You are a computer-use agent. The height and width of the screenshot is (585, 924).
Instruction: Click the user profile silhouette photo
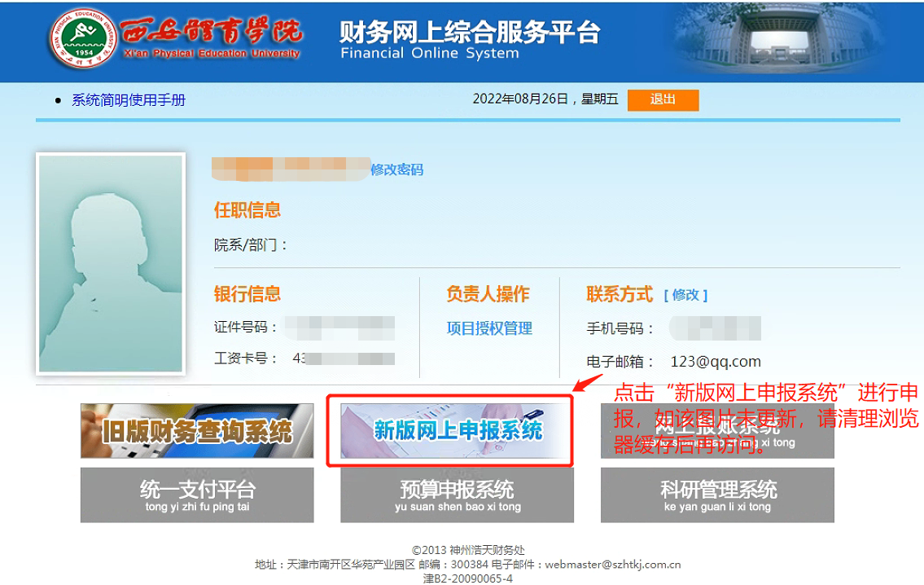[111, 263]
